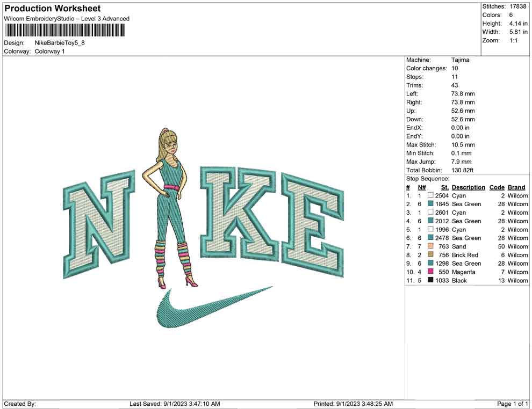532x409 pixels.
Task: Select the Total Bobbin value 130.82ft
Action: tap(462, 170)
